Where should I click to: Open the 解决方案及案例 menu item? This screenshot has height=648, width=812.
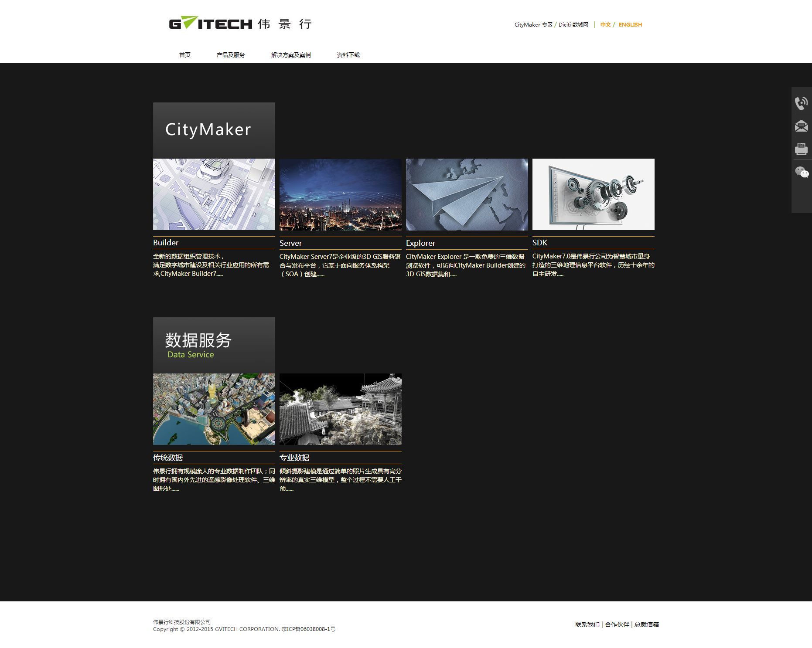[291, 55]
